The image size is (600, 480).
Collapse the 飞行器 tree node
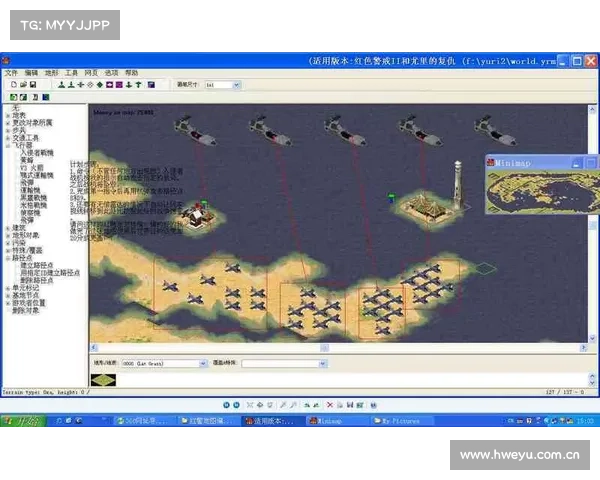click(7, 145)
